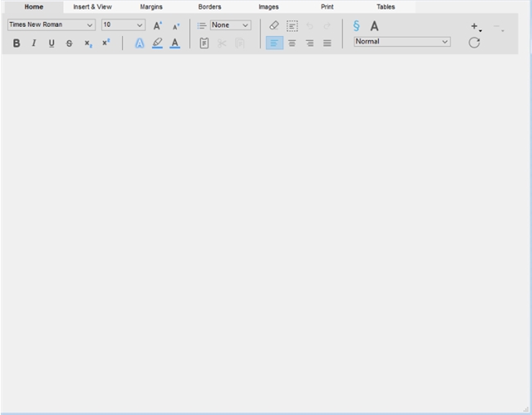532x415 pixels.
Task: Apply strikethrough to text
Action: [69, 43]
